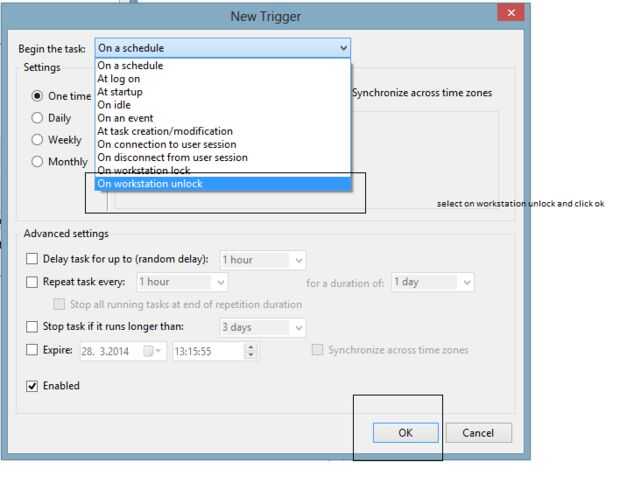Uncheck the Enabled checkbox
Viewport: 620px width, 483px height.
point(33,386)
